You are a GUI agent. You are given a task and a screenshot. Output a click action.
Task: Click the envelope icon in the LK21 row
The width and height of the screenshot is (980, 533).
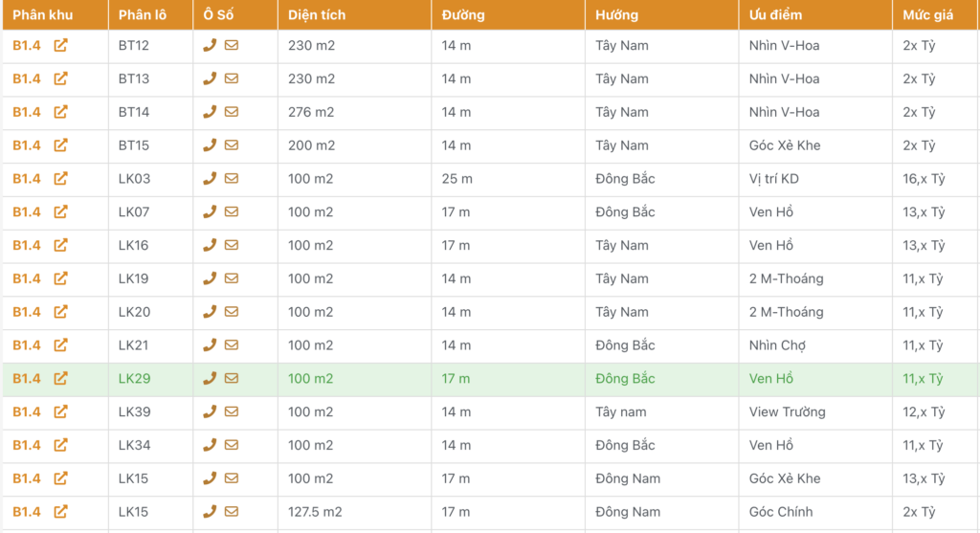click(232, 344)
